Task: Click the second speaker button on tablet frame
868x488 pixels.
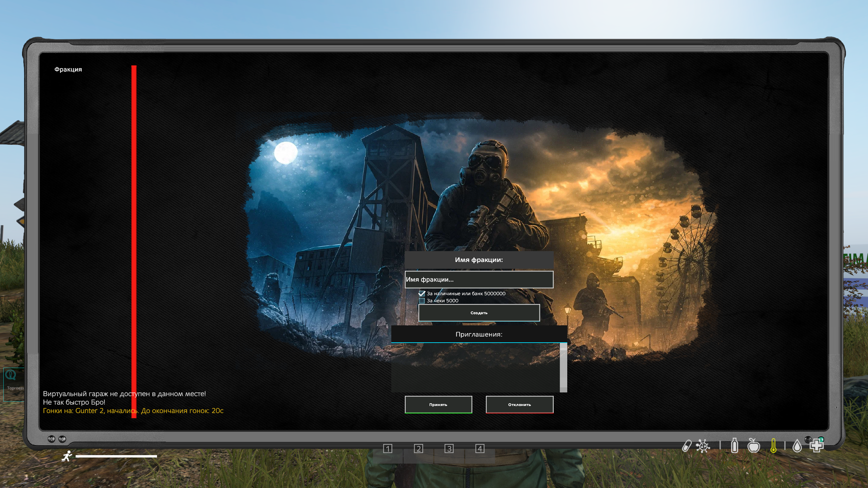Action: [x=62, y=439]
